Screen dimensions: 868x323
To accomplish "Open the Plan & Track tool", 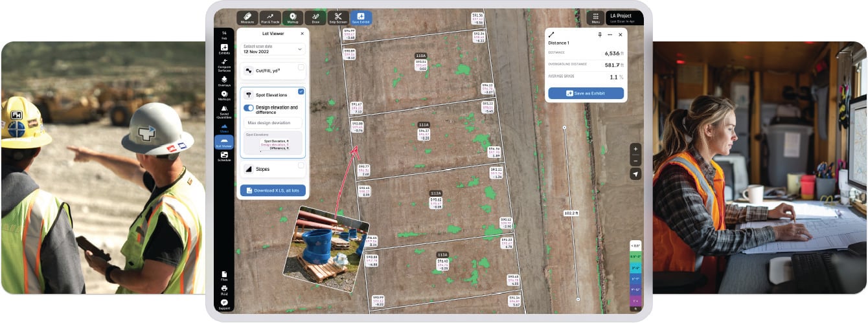I will point(270,17).
